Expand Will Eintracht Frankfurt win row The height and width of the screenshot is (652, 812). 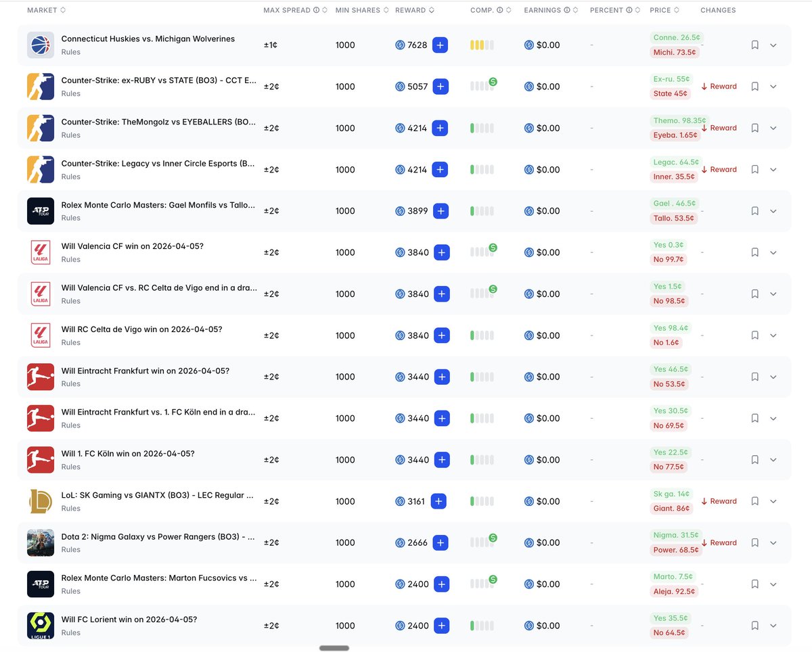pyautogui.click(x=773, y=377)
